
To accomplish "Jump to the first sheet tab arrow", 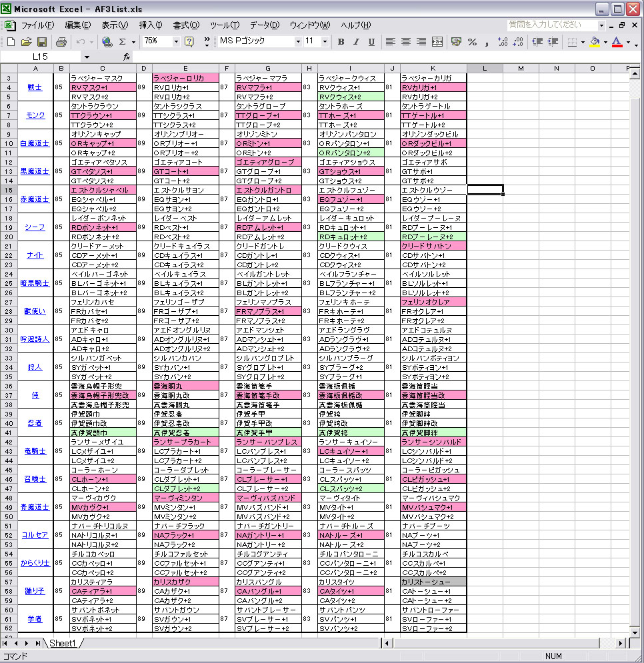I will 5,643.
